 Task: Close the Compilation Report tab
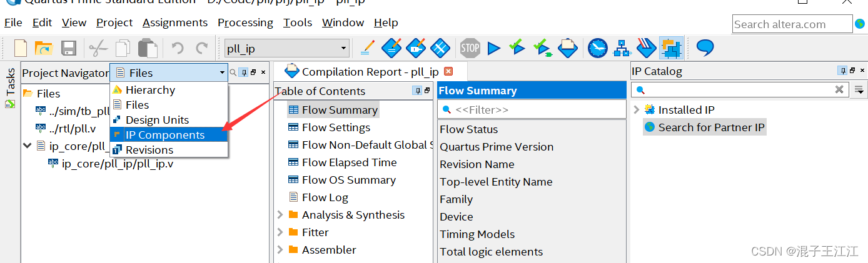point(448,72)
